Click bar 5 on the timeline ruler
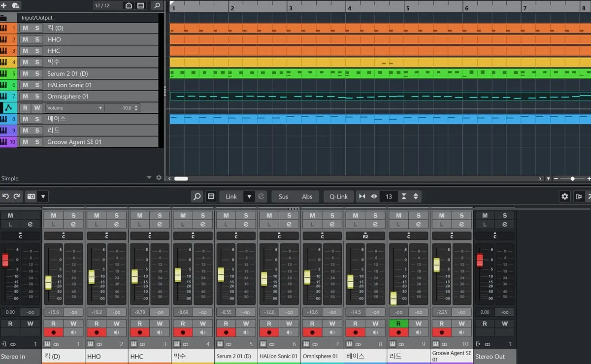 click(x=408, y=8)
